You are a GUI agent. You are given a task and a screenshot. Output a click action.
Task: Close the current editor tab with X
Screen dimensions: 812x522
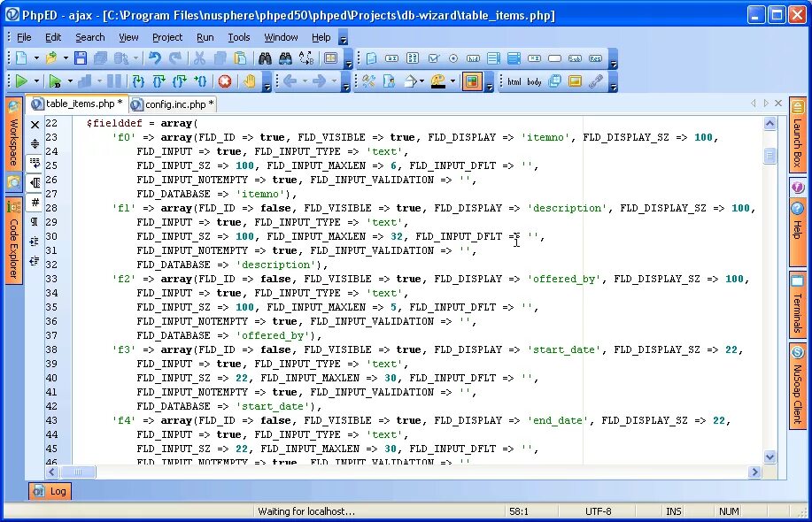[777, 104]
